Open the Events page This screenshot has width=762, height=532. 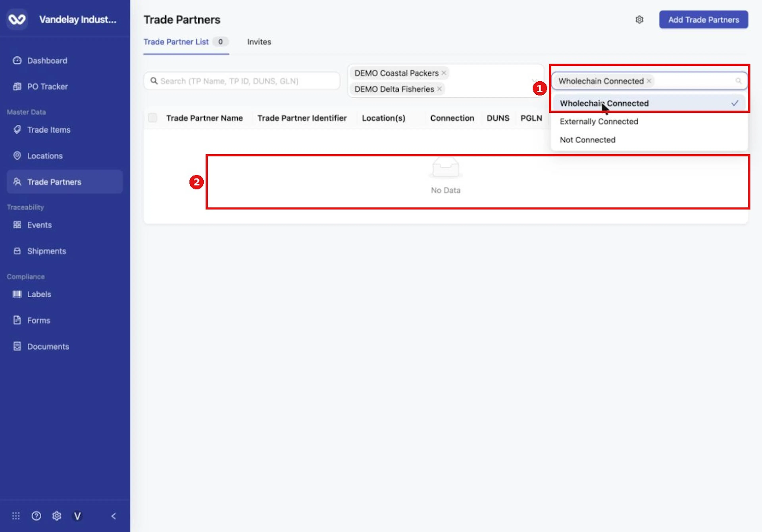coord(39,225)
